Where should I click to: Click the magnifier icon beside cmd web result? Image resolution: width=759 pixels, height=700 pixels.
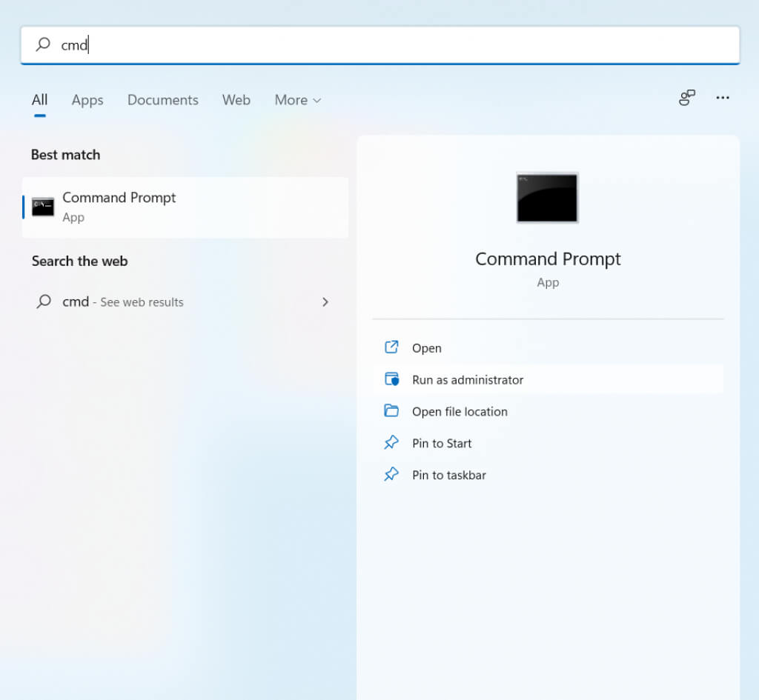(x=44, y=301)
